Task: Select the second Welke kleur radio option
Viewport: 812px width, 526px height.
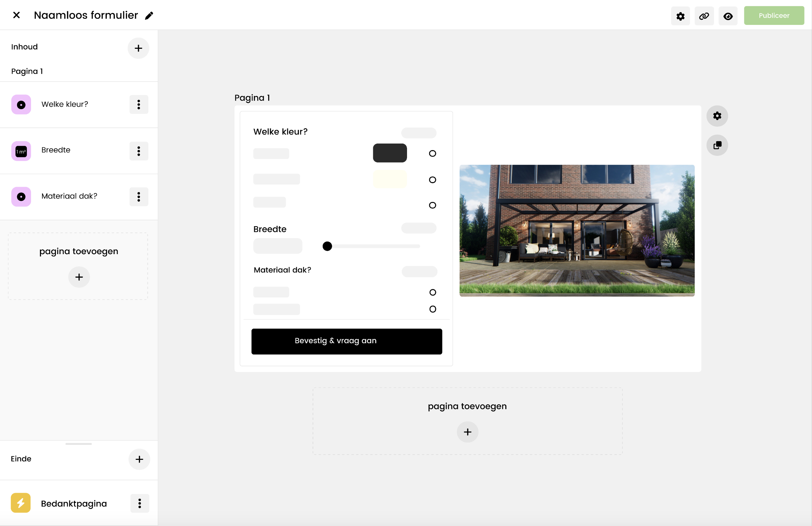Action: coord(432,180)
